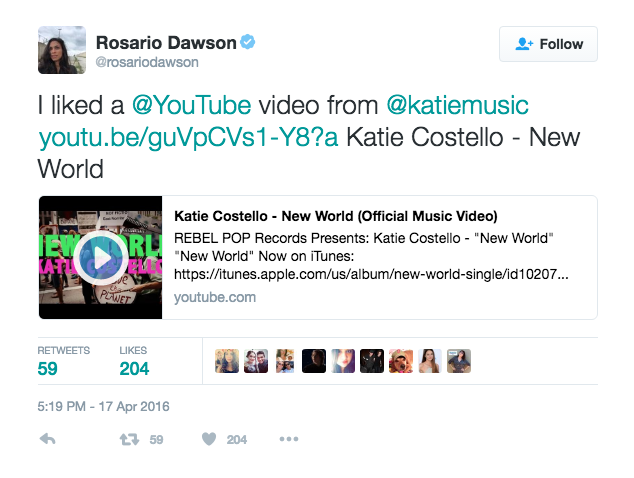634x478 pixels.
Task: Open the ninth liker avatar in dark shirt
Action: click(x=459, y=361)
